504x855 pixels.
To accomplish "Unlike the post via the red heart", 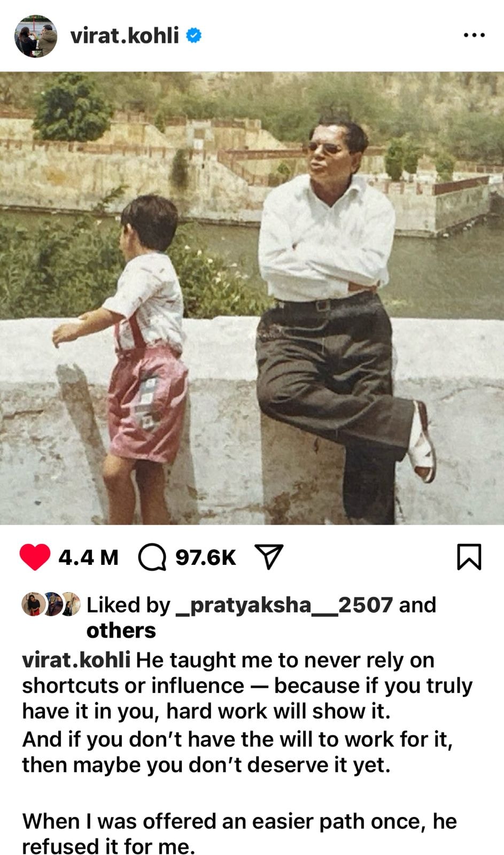I will [35, 557].
